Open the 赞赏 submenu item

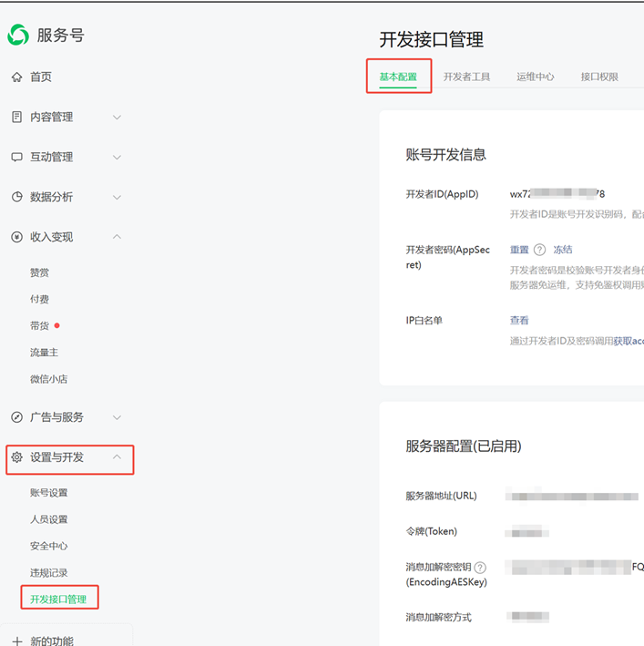point(39,272)
